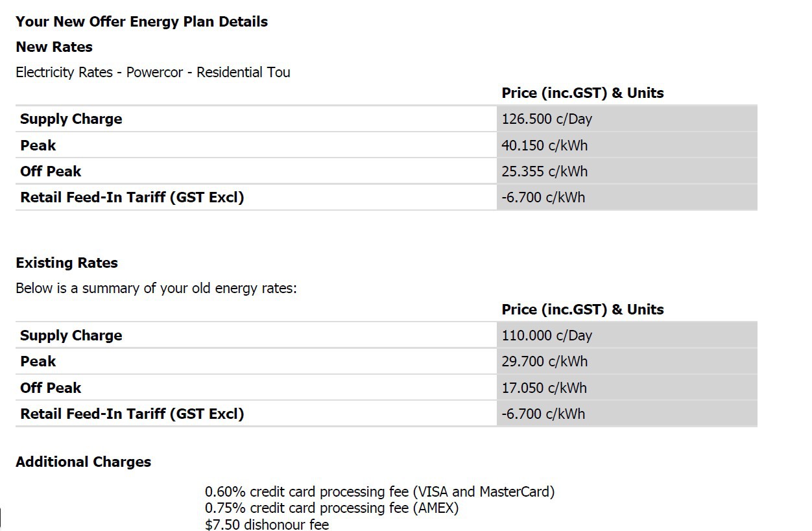
Task: Select the 'Additional Charges' heading
Action: pyautogui.click(x=83, y=462)
